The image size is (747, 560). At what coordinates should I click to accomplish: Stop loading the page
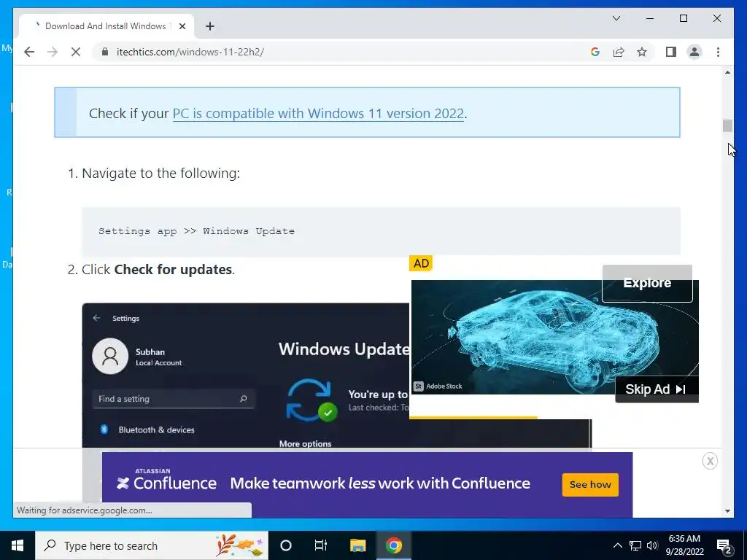76,52
